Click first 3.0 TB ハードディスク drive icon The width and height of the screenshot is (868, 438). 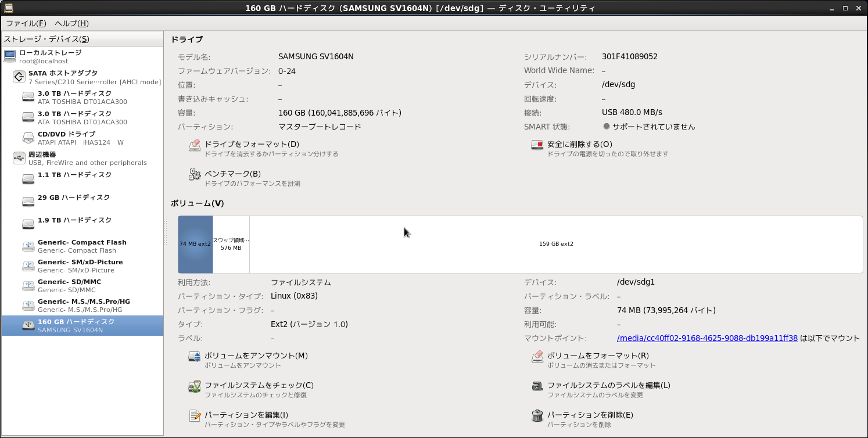28,97
